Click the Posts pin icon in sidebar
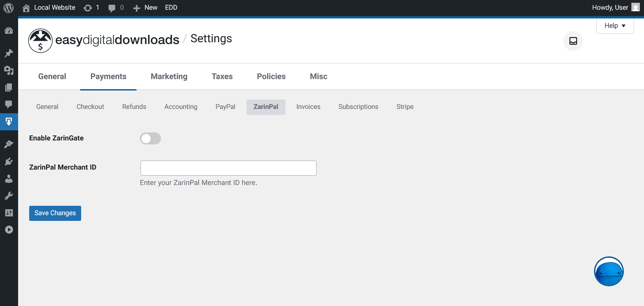Screen dimensions: 644x306 pos(9,53)
